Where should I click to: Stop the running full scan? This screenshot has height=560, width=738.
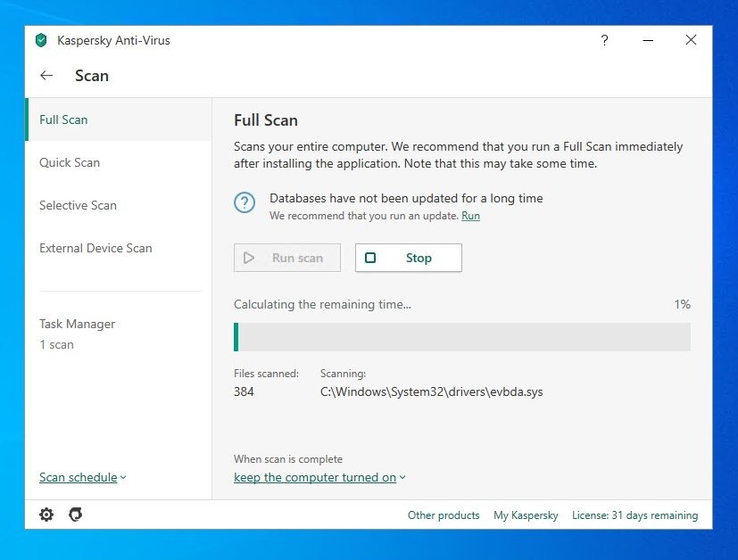coord(409,258)
